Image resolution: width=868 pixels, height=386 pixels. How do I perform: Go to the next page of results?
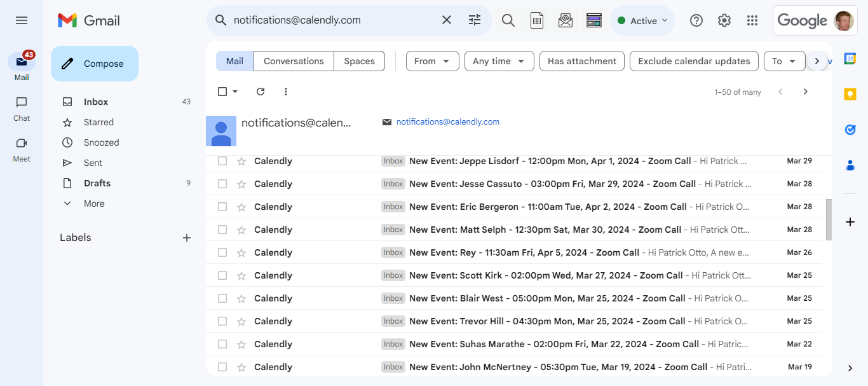[x=805, y=92]
